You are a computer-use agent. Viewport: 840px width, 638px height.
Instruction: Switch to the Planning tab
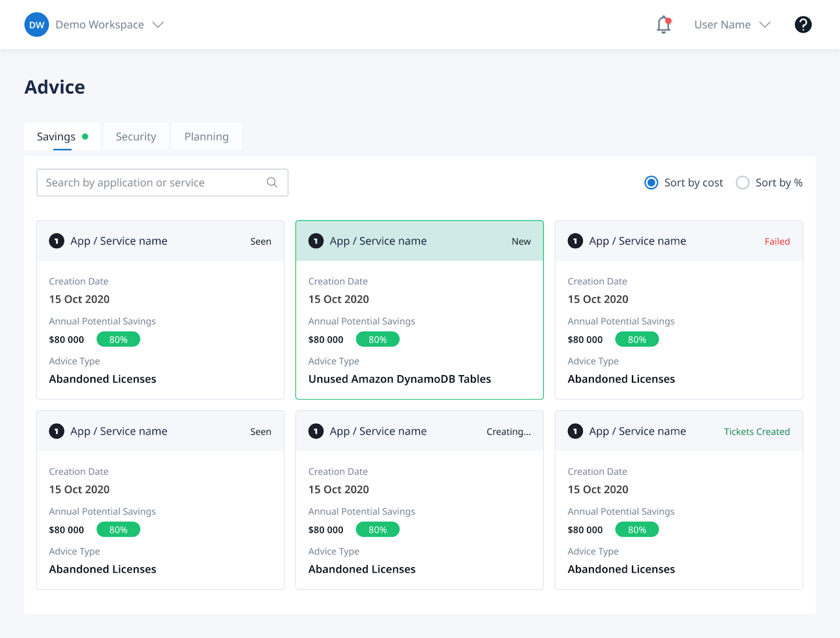[x=206, y=137]
